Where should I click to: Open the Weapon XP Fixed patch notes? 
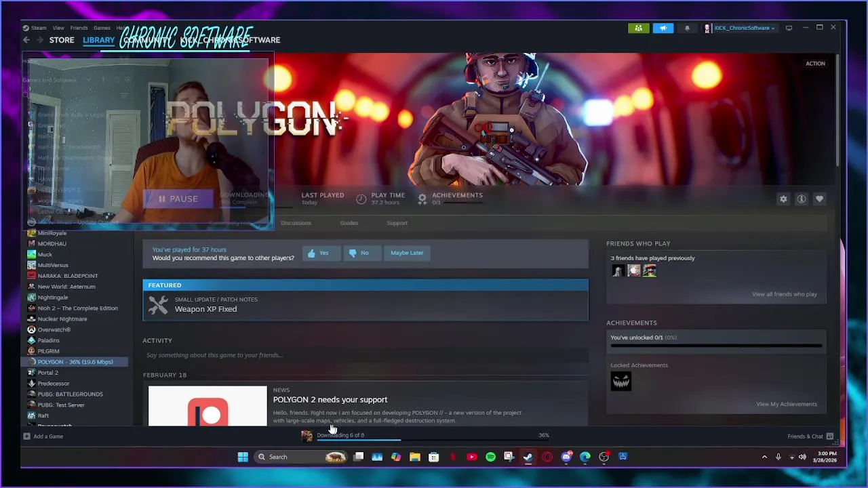[x=366, y=305]
